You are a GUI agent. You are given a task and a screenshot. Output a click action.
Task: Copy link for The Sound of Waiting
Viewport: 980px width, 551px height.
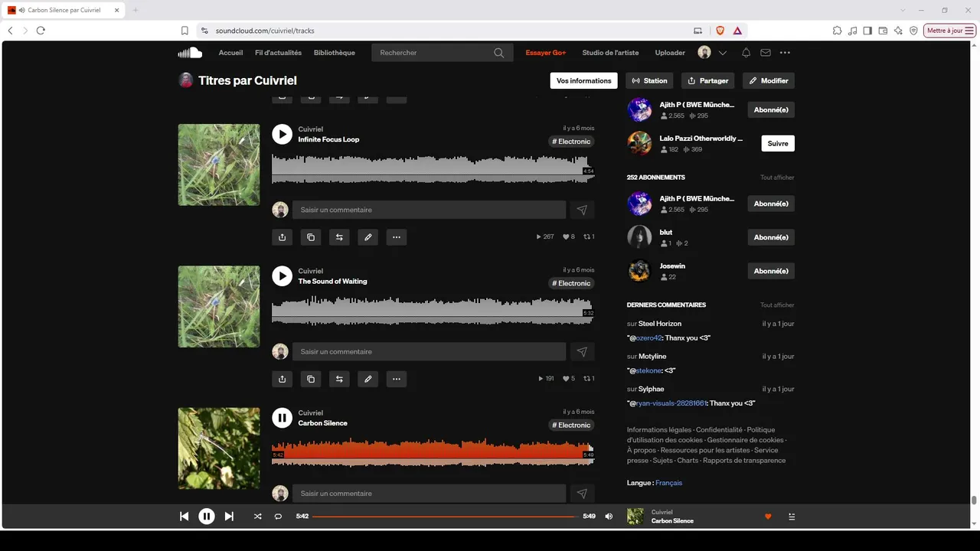[x=310, y=379]
